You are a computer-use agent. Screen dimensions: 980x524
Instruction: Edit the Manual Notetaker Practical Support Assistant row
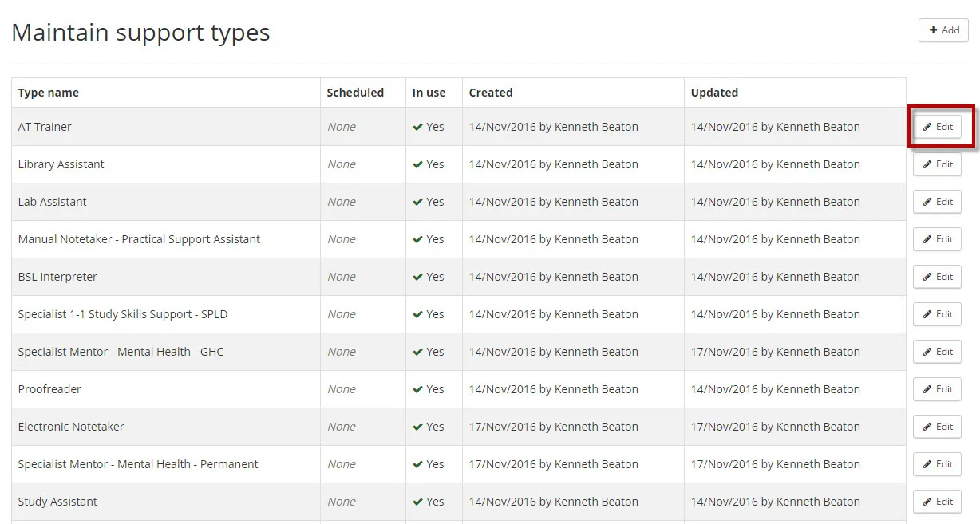tap(937, 239)
